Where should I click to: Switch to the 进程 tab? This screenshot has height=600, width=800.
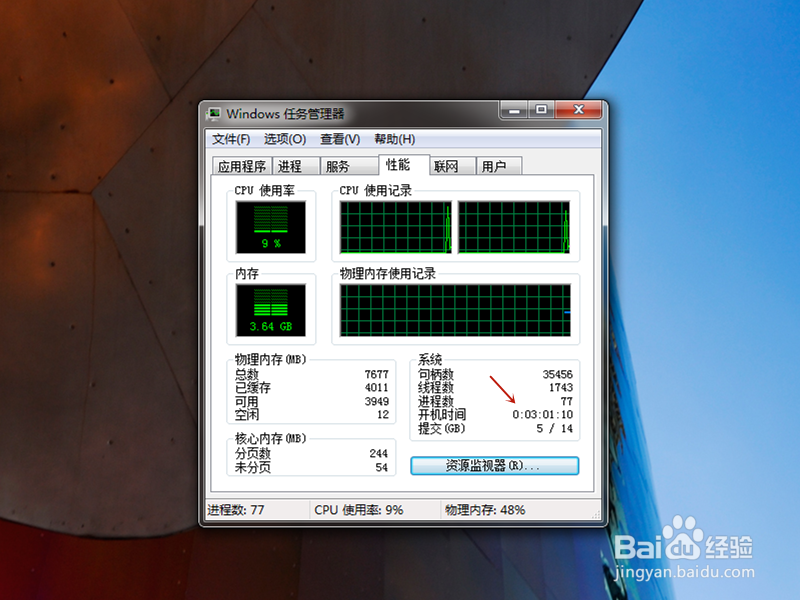tap(296, 166)
